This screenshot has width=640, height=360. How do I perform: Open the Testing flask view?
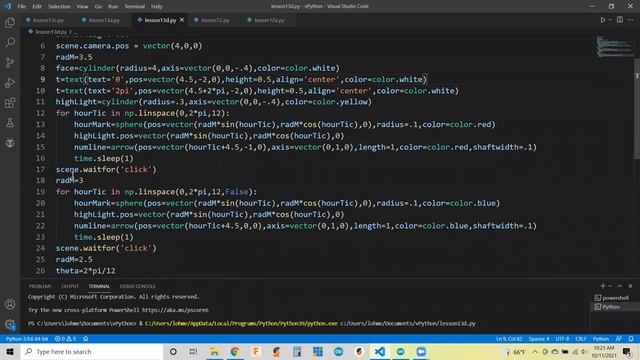click(x=10, y=122)
